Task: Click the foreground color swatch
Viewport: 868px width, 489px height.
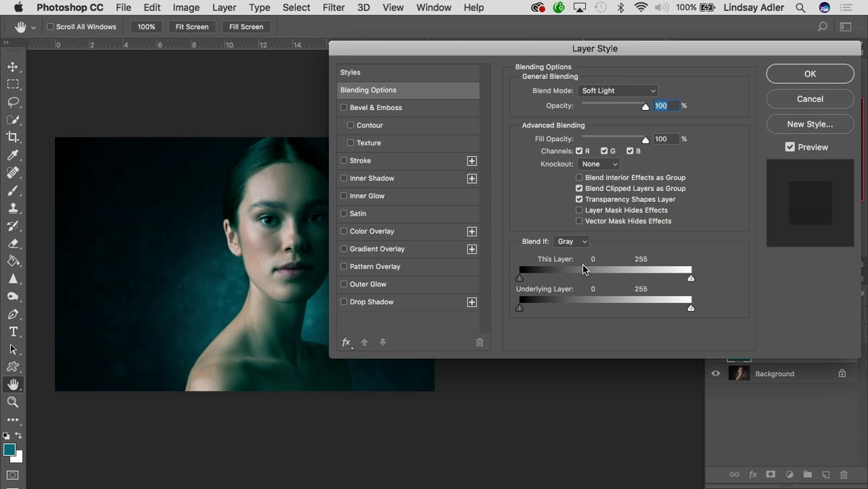Action: [x=9, y=450]
